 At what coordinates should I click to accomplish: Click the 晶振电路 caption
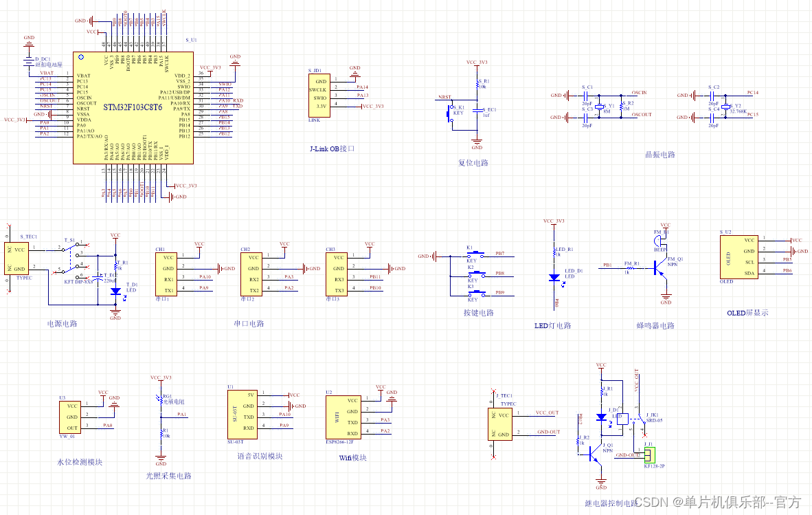[659, 155]
